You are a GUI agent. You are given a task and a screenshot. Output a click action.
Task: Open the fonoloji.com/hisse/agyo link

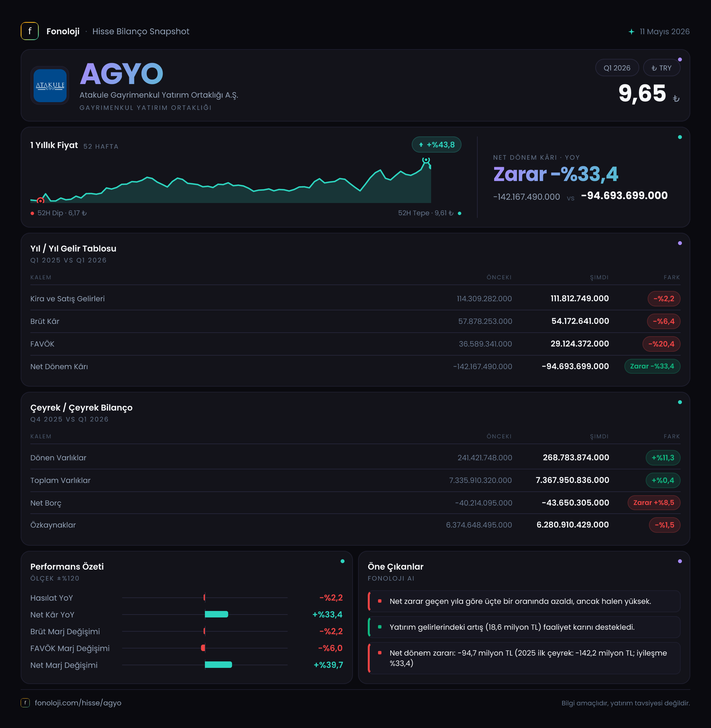click(78, 702)
